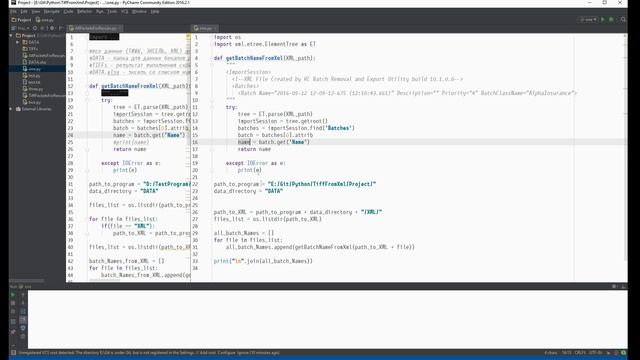640x360 pixels.
Task: Open the Help menu
Action: coord(155,11)
